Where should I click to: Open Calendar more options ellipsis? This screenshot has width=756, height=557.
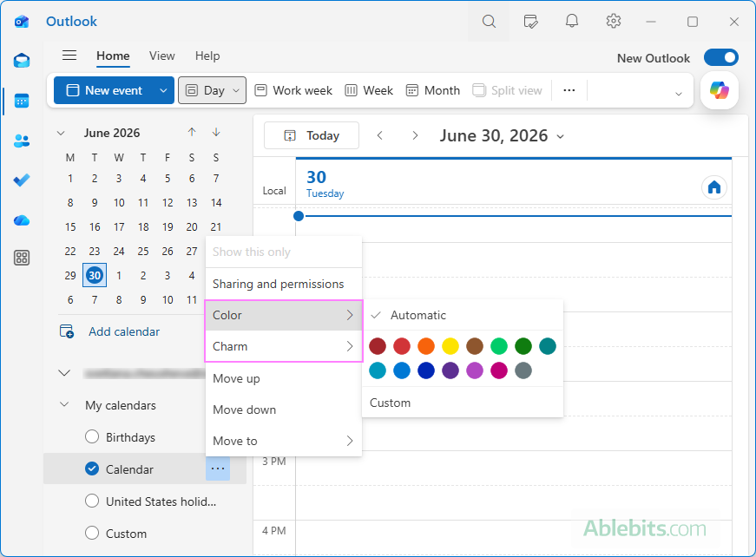pyautogui.click(x=218, y=469)
